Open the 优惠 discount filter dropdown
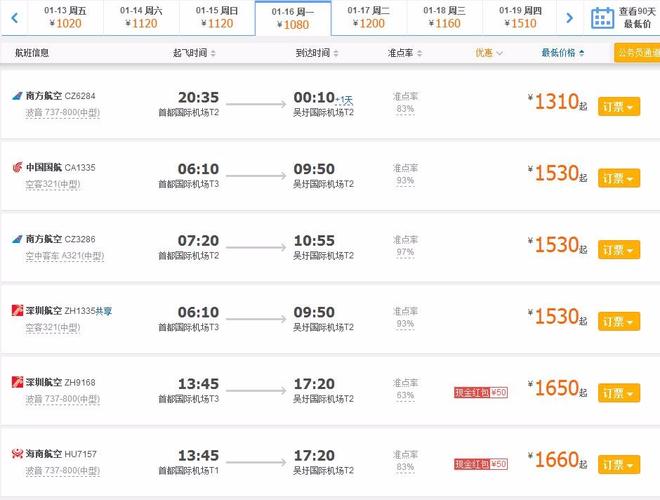 (489, 53)
